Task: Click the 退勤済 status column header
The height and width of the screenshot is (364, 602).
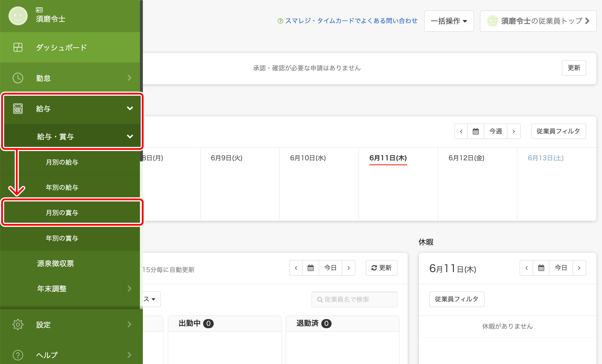Action: tap(342, 323)
